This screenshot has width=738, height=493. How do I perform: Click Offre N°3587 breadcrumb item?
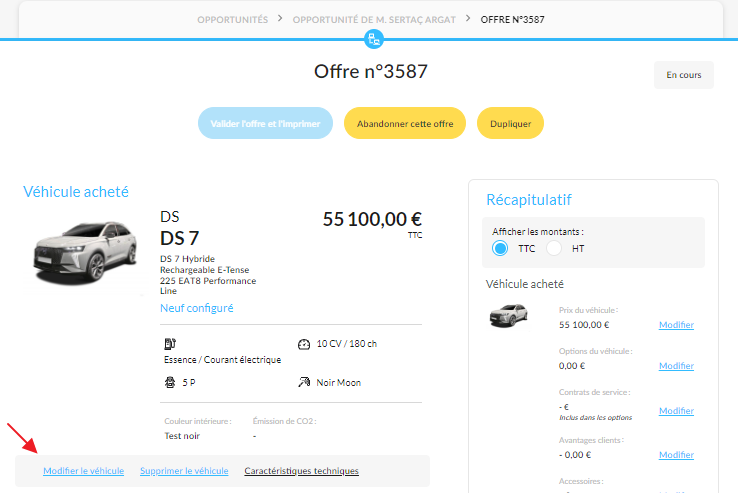513,20
